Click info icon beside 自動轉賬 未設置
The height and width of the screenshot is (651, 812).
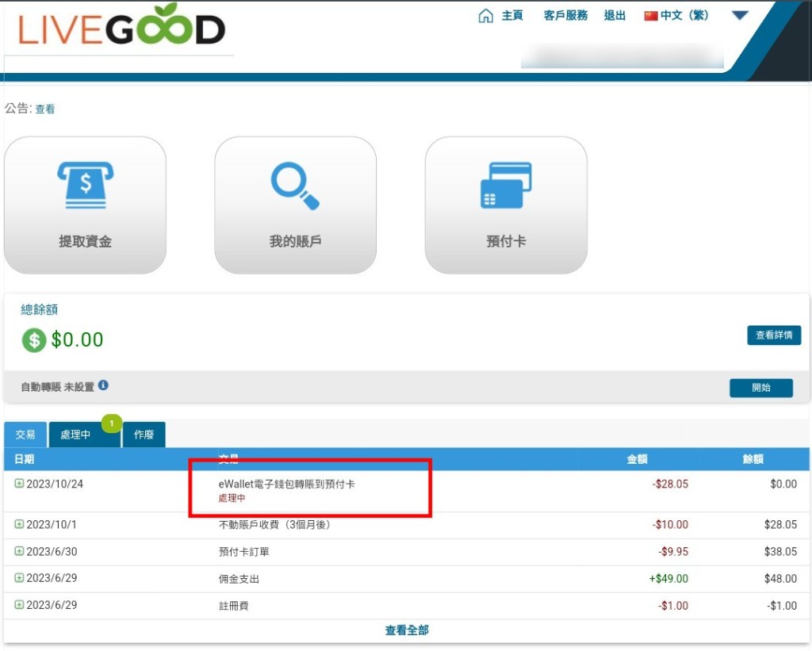pyautogui.click(x=103, y=386)
